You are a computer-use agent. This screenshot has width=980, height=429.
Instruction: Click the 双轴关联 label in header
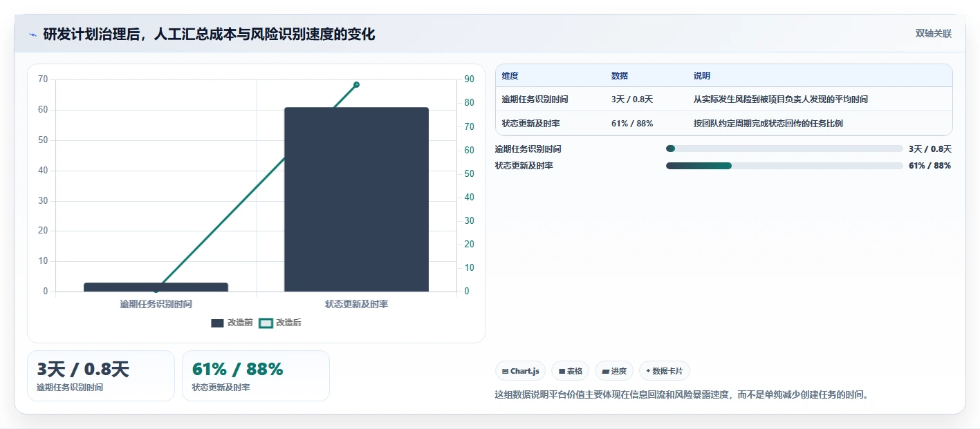[934, 34]
